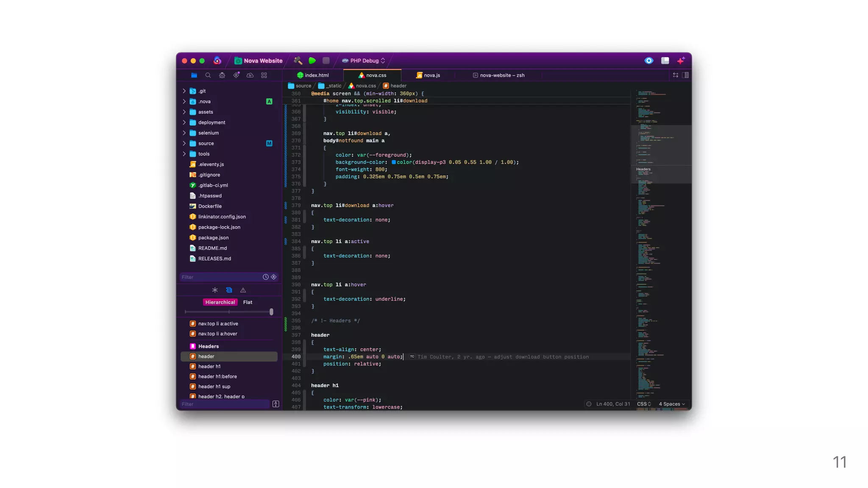Open the Find in Project search sidebar

pyautogui.click(x=208, y=75)
